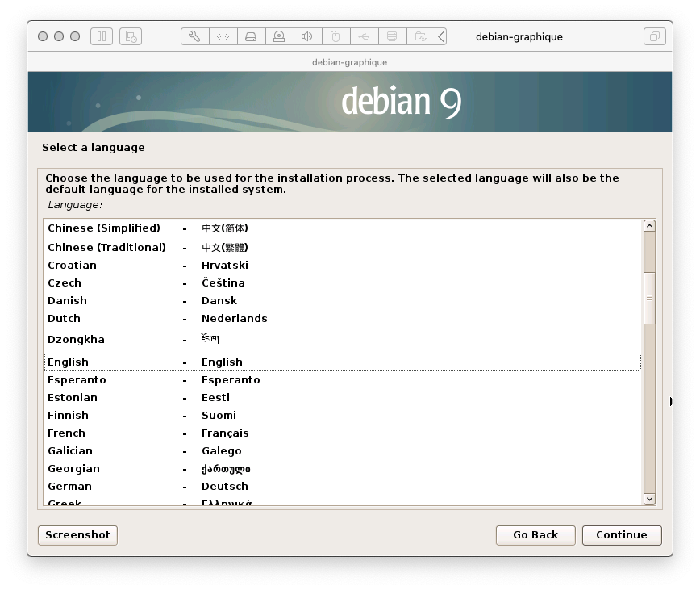This screenshot has width=700, height=590.
Task: Close the debian-graphique window
Action: (43, 36)
